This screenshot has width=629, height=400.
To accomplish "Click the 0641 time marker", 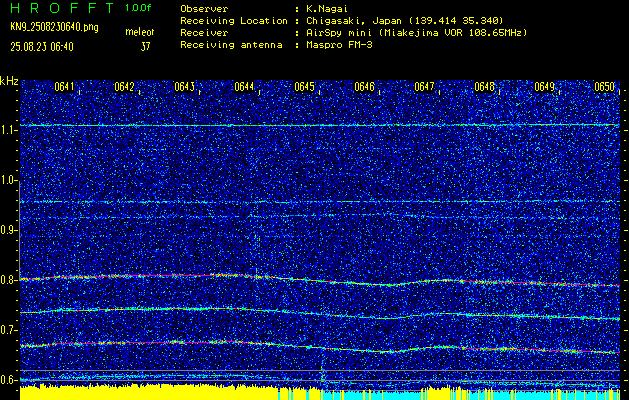I will [x=64, y=87].
